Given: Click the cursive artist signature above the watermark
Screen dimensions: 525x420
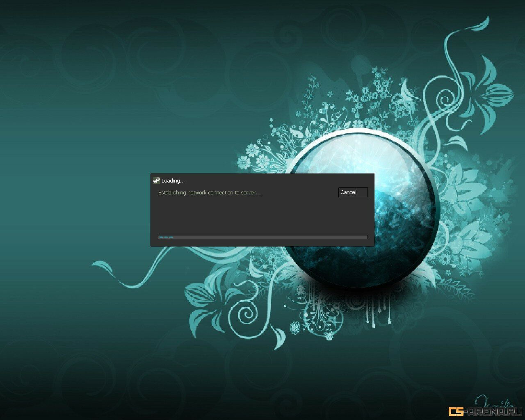Looking at the screenshot, I should point(494,400).
